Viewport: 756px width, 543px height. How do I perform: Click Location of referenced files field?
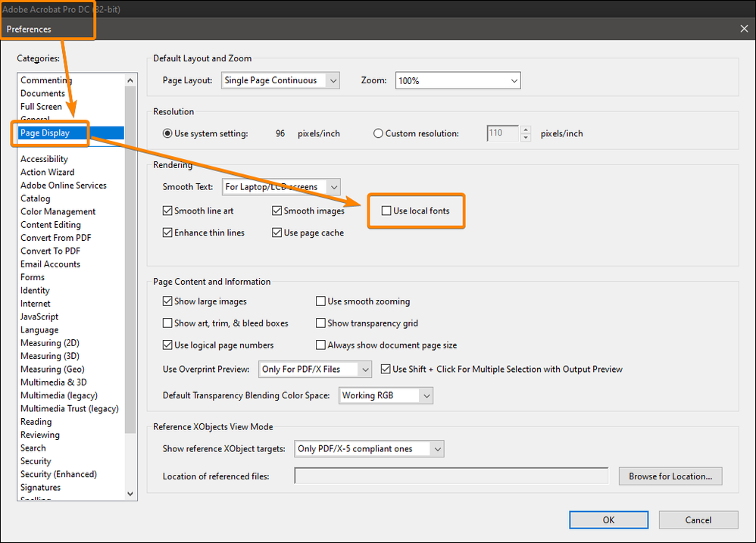point(451,476)
